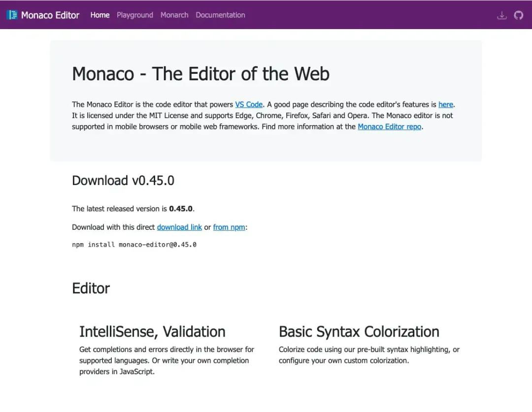Screen dimensions: 532x412
Task: Click the Monaco Editor logo icon
Action: [x=12, y=15]
